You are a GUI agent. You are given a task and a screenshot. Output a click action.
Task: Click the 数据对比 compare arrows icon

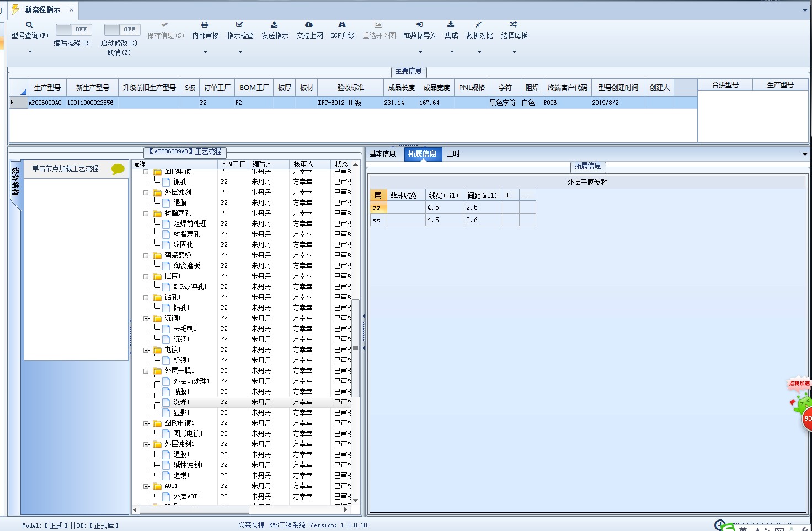(479, 25)
